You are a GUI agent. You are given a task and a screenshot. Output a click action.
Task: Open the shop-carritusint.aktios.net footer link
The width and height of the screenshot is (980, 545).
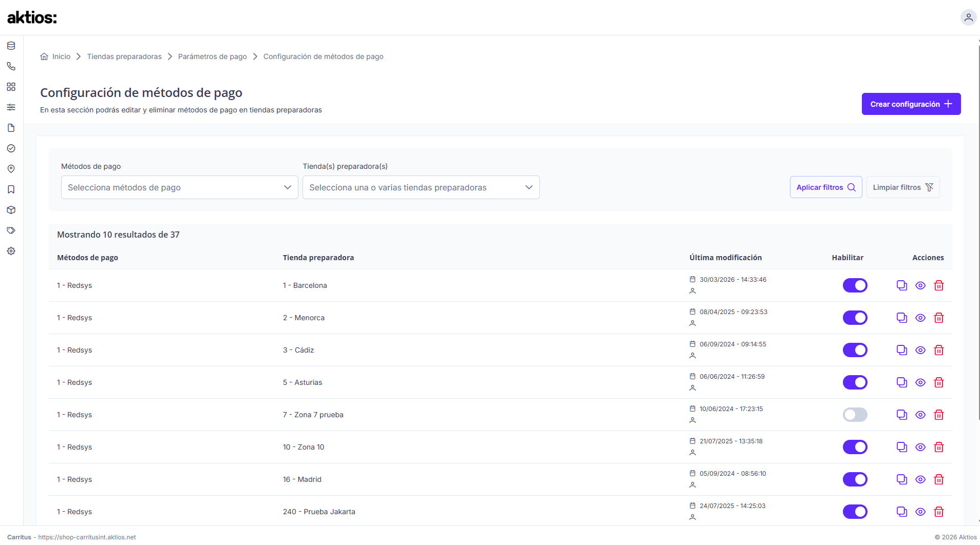(87, 537)
